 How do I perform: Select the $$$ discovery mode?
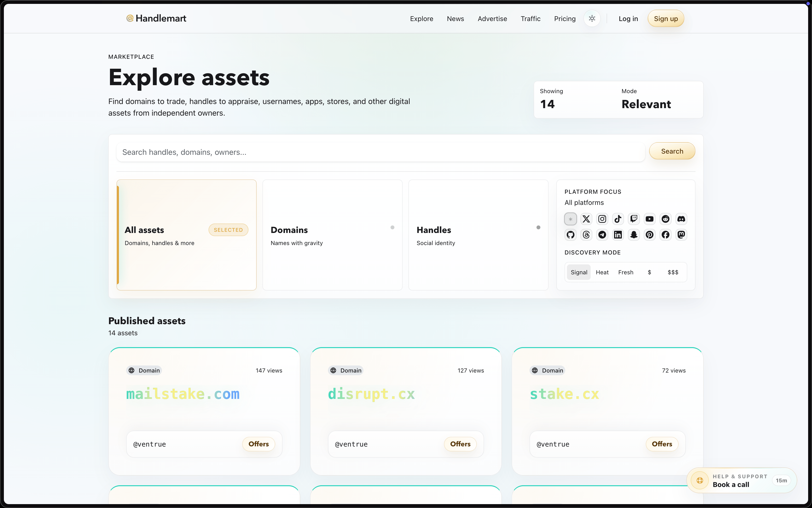tap(673, 272)
